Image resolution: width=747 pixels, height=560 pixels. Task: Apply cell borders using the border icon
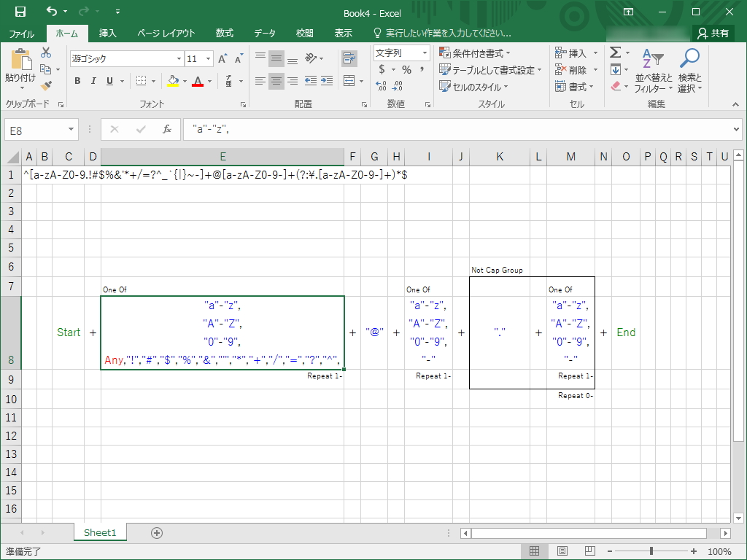click(141, 80)
